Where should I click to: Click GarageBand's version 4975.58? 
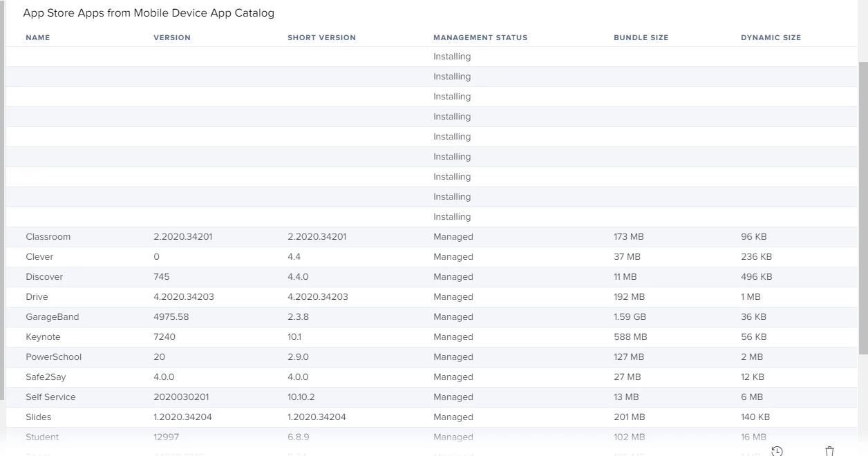point(171,317)
